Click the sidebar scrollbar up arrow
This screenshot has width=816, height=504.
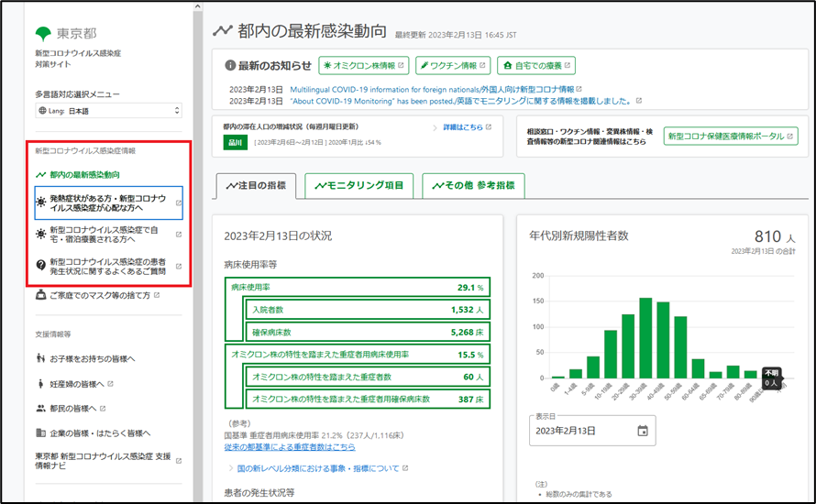pos(198,6)
